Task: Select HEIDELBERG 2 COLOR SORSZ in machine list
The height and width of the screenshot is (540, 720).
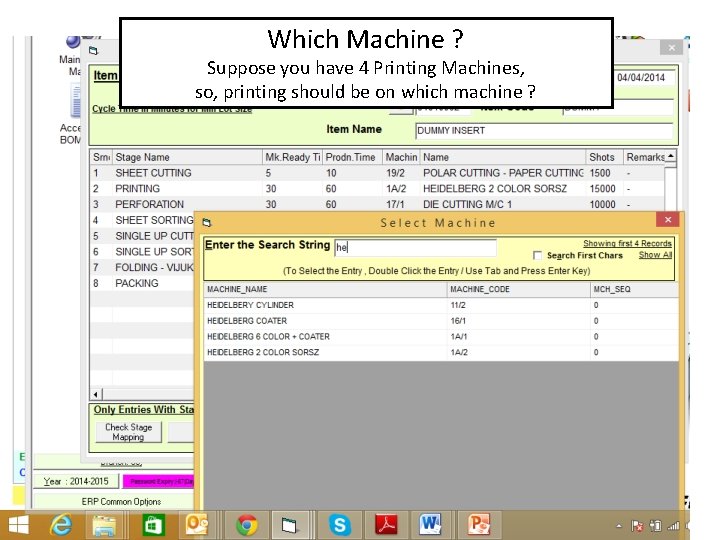Action: tap(441, 352)
